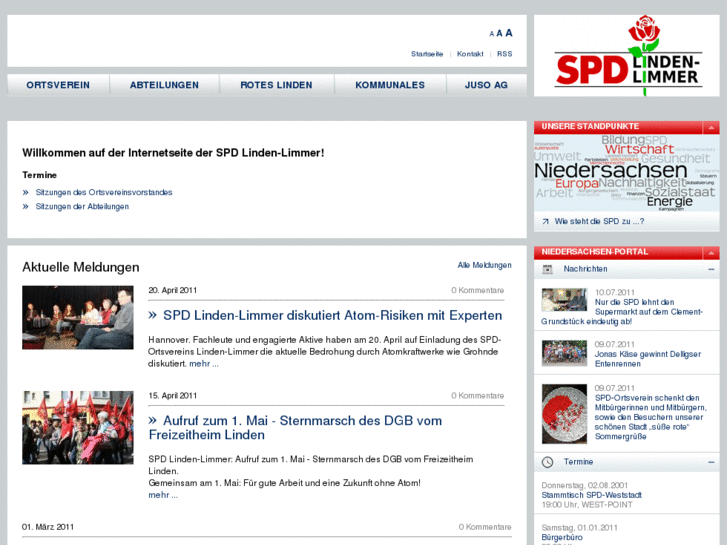This screenshot has height=545, width=727.
Task: Open Wie steht die SPD zu link
Action: 599,222
